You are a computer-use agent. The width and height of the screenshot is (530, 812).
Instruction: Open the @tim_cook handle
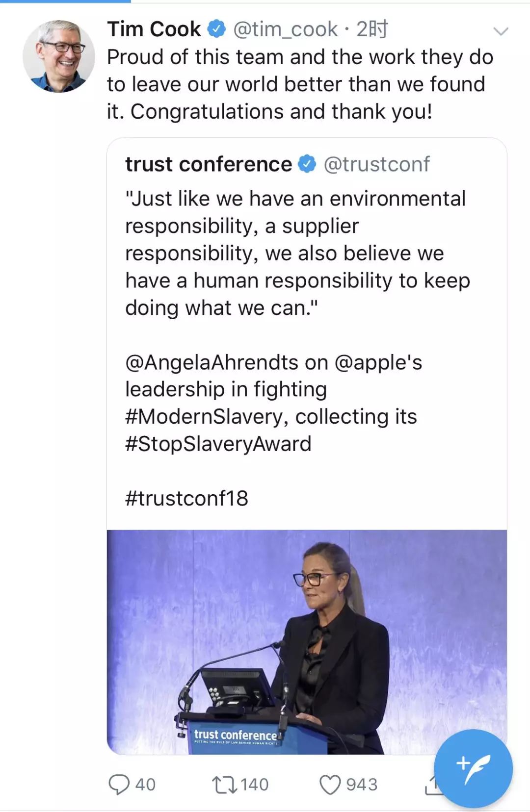(x=286, y=29)
